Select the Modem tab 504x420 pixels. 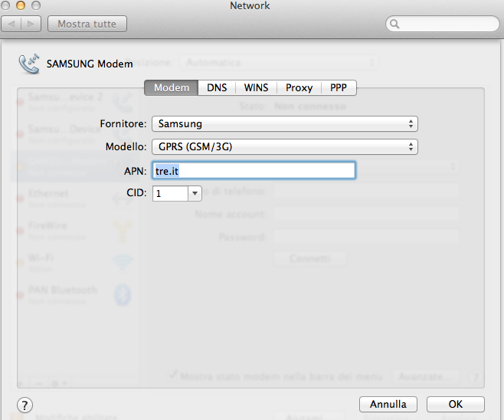tap(171, 88)
